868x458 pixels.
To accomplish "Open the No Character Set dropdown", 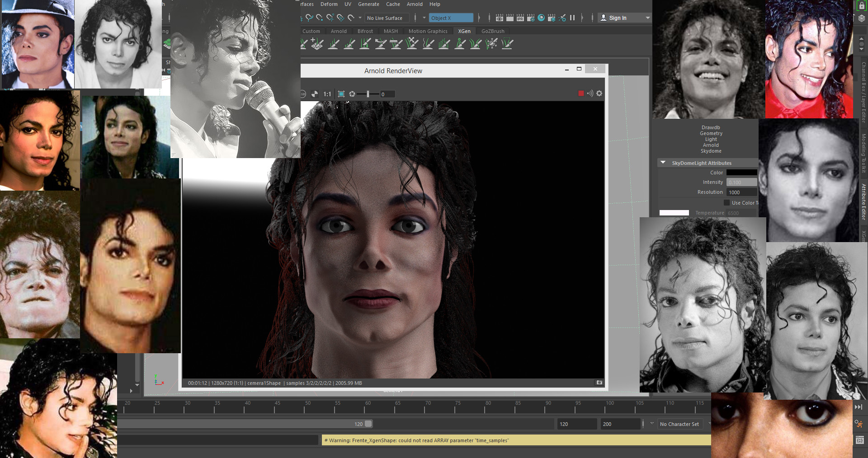I will [x=680, y=424].
